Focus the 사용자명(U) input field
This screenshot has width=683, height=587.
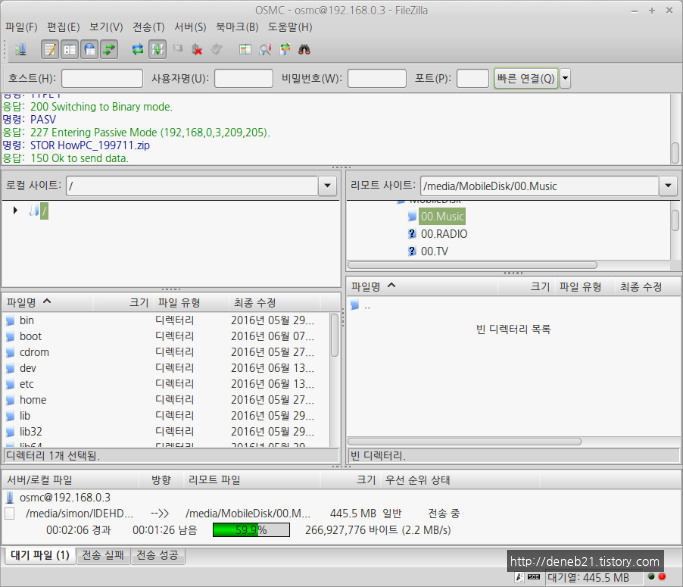(243, 78)
